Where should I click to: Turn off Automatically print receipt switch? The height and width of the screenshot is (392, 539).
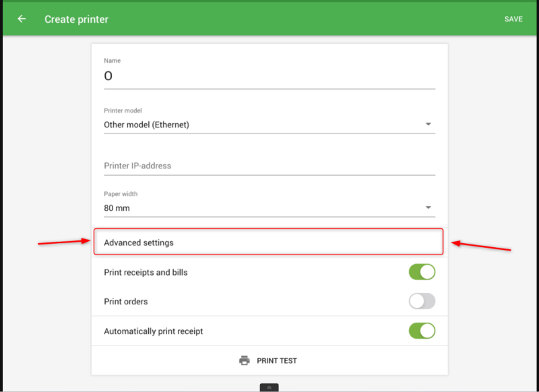point(422,331)
